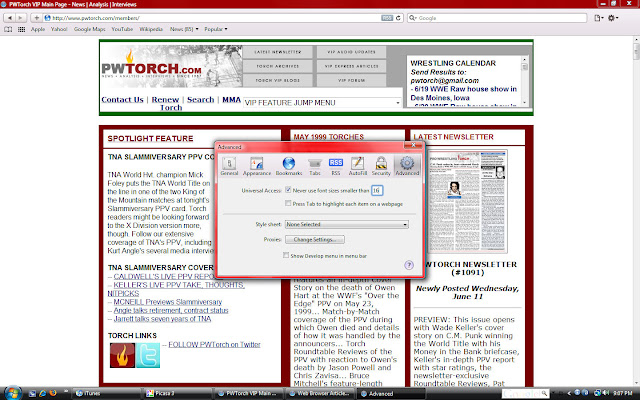
Task: Open the YouTube bookmark
Action: click(122, 29)
